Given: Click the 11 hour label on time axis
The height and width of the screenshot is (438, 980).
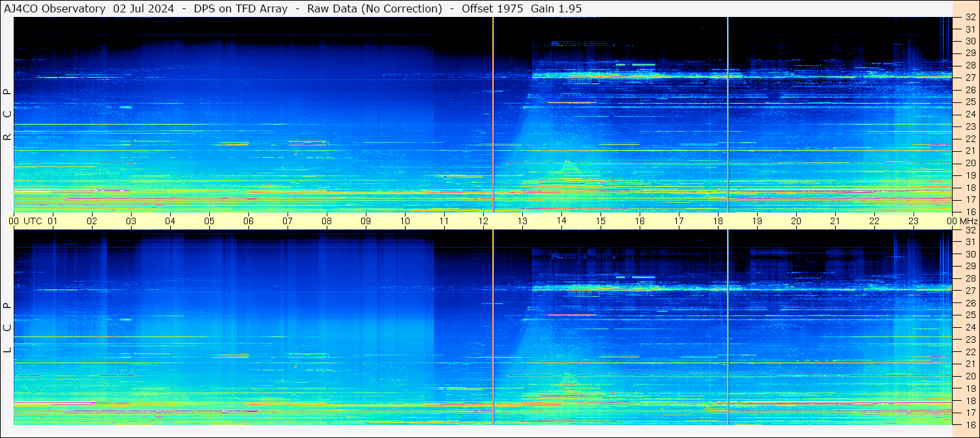Looking at the screenshot, I should tap(444, 222).
